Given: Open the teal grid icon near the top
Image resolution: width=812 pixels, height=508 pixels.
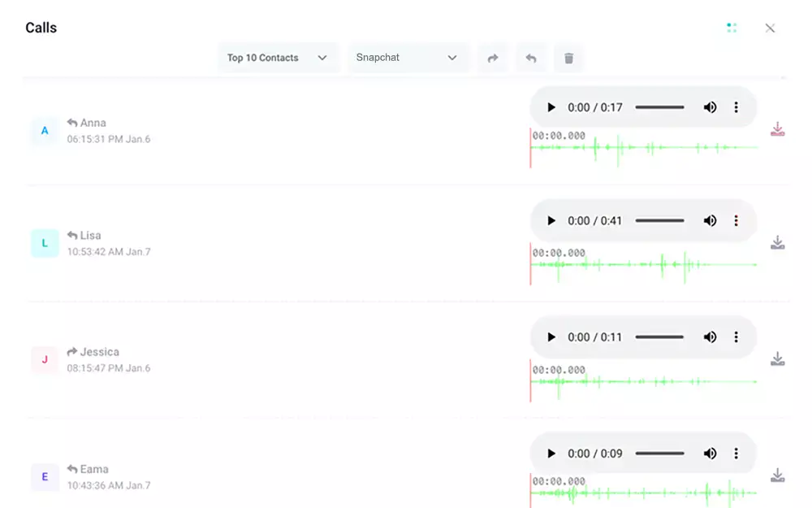Looking at the screenshot, I should (x=731, y=27).
